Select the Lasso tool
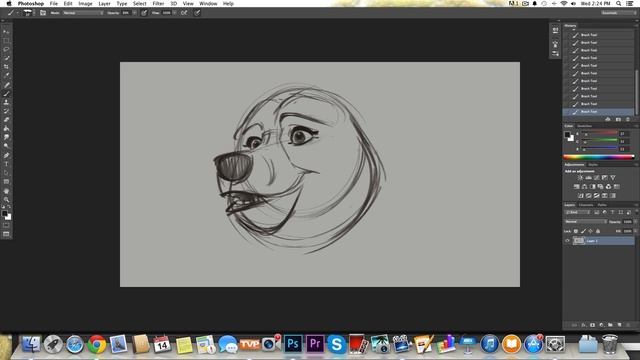640x360 pixels. 7,49
